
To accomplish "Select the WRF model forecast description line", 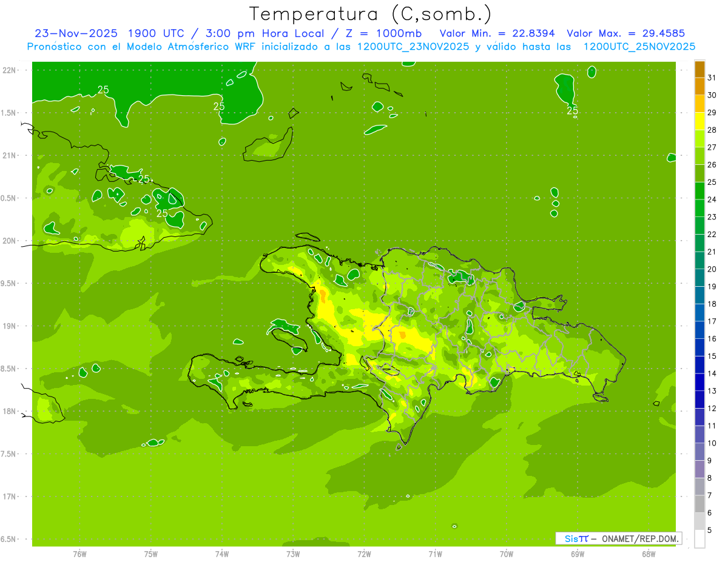I will coord(361,47).
